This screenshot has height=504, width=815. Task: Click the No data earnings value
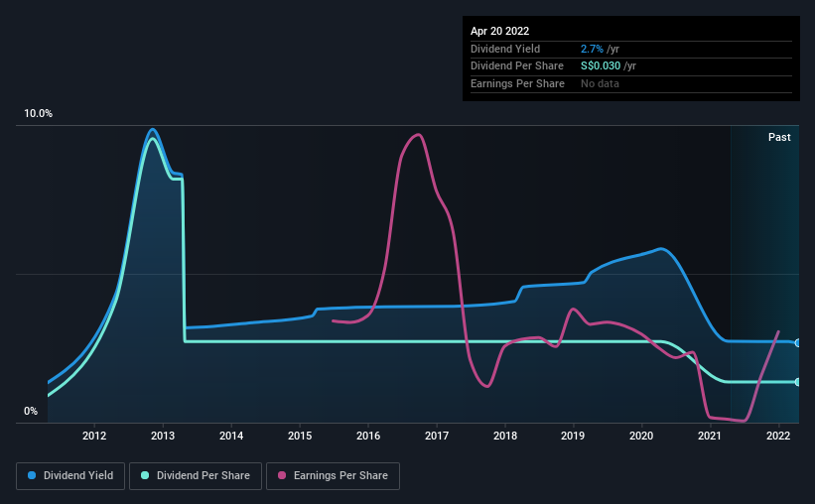pyautogui.click(x=600, y=83)
